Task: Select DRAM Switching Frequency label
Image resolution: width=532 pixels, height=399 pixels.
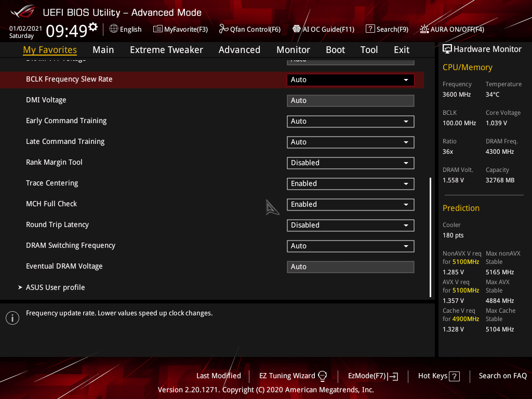Action: [71, 245]
